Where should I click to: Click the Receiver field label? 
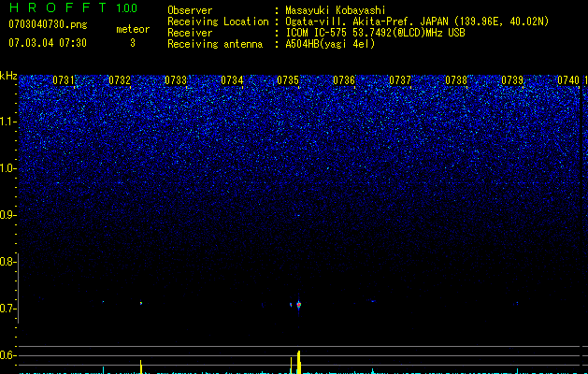pyautogui.click(x=190, y=33)
